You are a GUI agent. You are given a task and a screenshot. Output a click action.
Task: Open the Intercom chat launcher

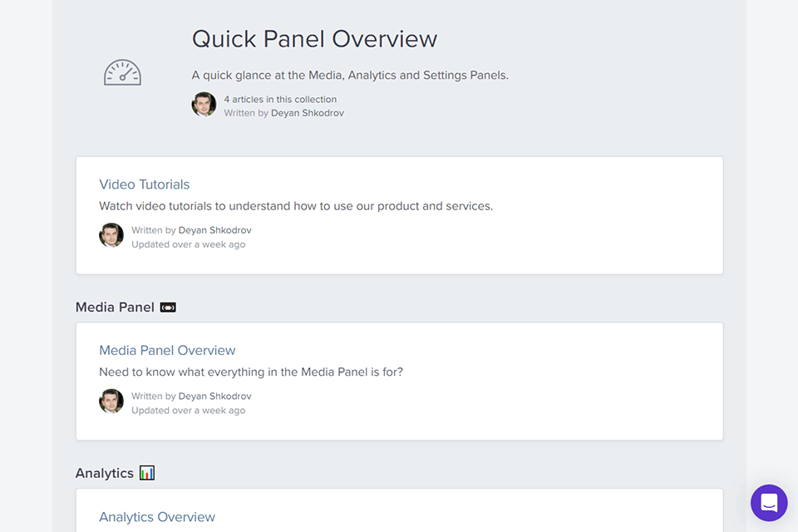point(769,503)
